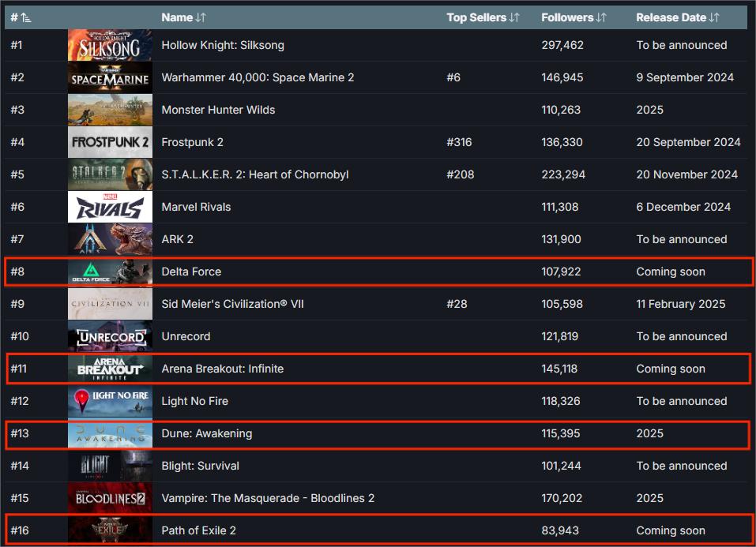Open the Light No Fire link
The height and width of the screenshot is (547, 756).
[x=195, y=401]
